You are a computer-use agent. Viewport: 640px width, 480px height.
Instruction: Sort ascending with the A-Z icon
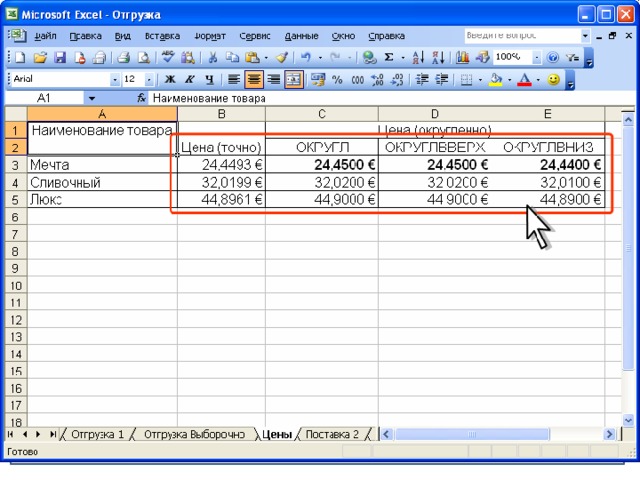pos(418,58)
